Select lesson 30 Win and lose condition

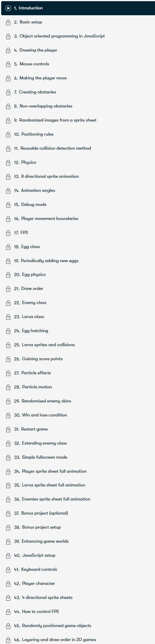[x=78, y=415]
